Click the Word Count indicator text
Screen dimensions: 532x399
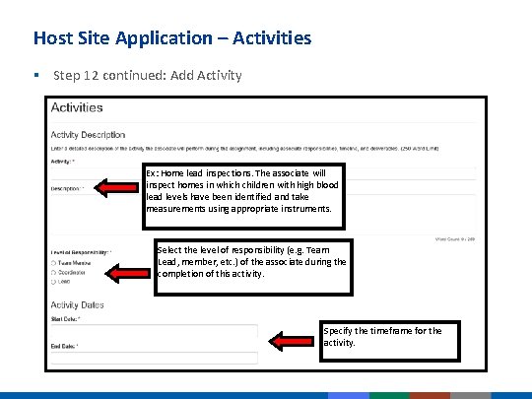click(x=454, y=239)
